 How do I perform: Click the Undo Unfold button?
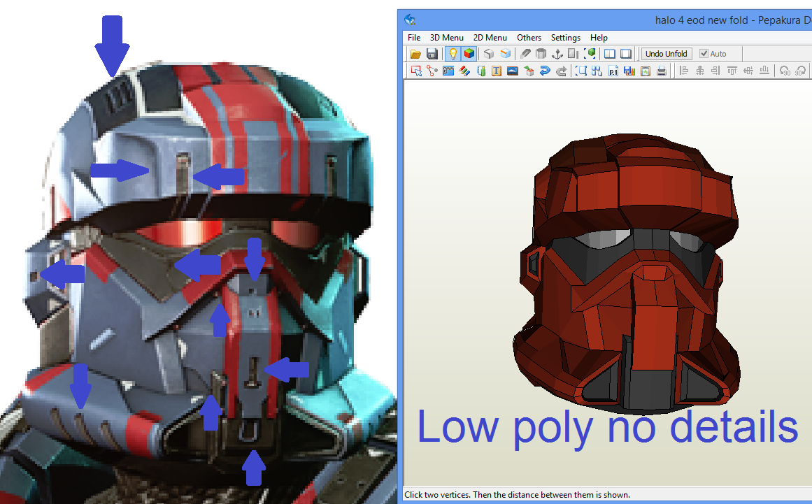coord(667,53)
